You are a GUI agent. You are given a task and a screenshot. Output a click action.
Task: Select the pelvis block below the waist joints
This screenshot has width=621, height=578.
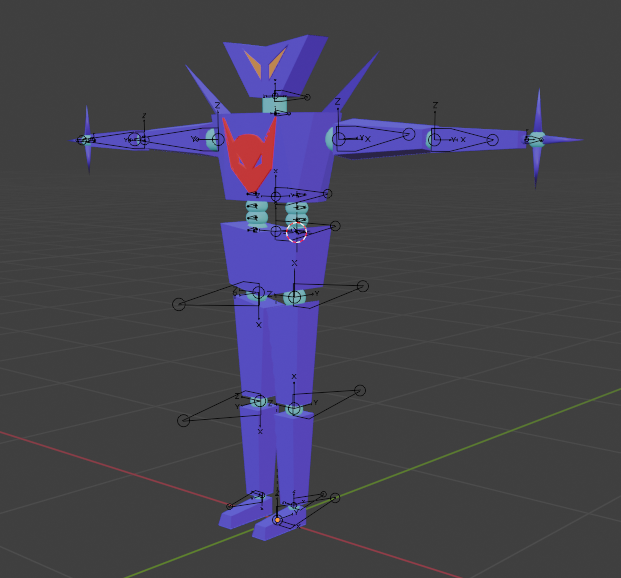pos(276,258)
